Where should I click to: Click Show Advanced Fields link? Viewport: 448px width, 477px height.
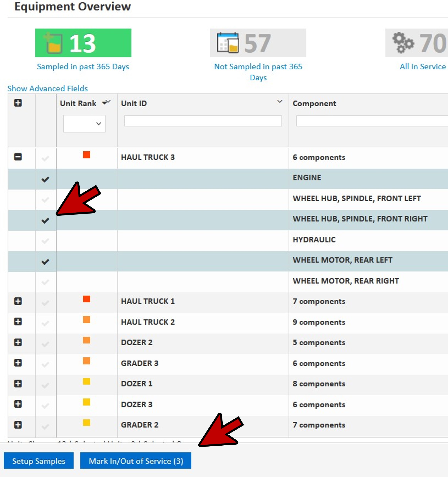point(47,88)
